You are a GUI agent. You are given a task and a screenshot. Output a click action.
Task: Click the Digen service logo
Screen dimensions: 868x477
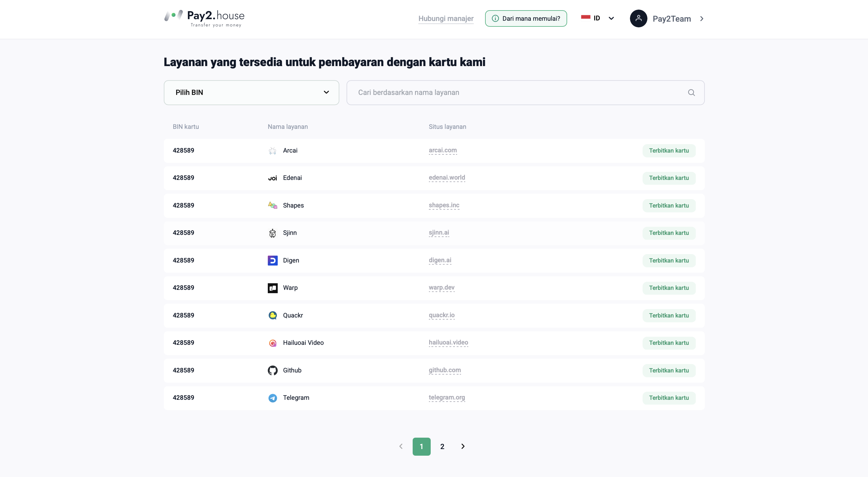tap(273, 260)
